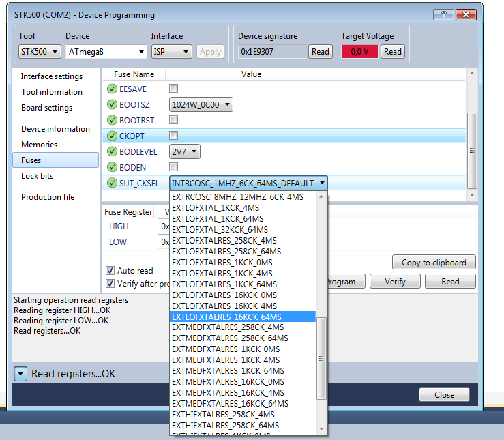504x440 pixels.
Task: Select EXTLOFXTAL_1KCK_4MS option
Action: coord(243,207)
